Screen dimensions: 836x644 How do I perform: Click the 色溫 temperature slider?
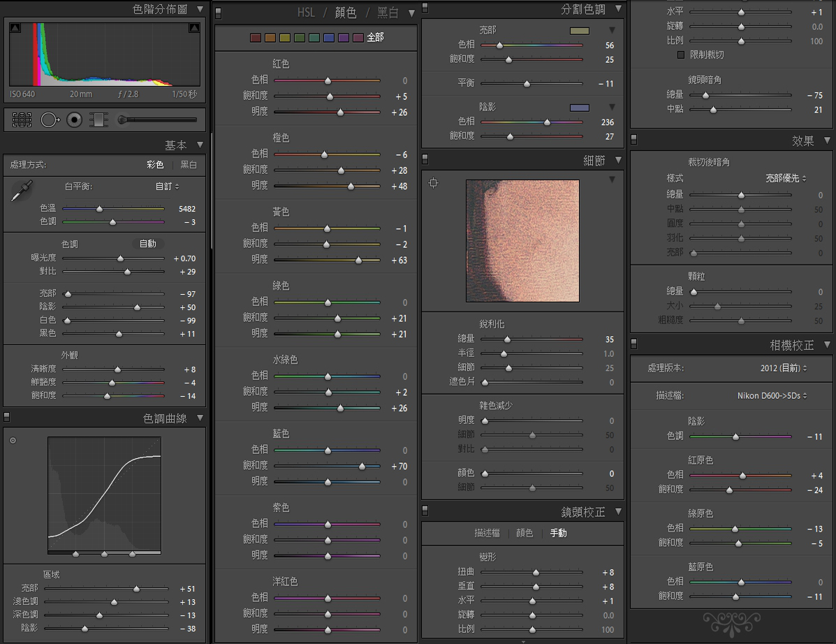coord(114,209)
